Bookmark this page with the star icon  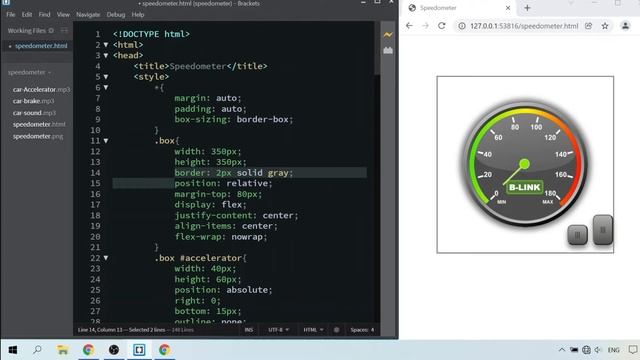click(605, 26)
